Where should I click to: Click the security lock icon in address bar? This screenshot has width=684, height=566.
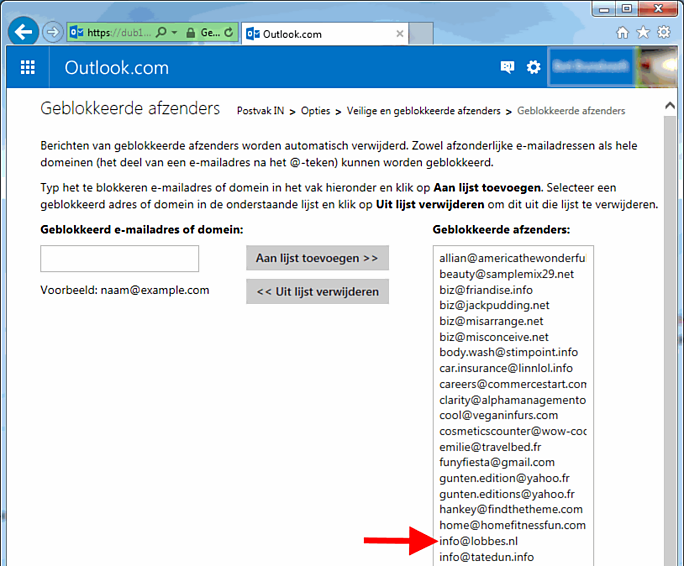coord(190,33)
